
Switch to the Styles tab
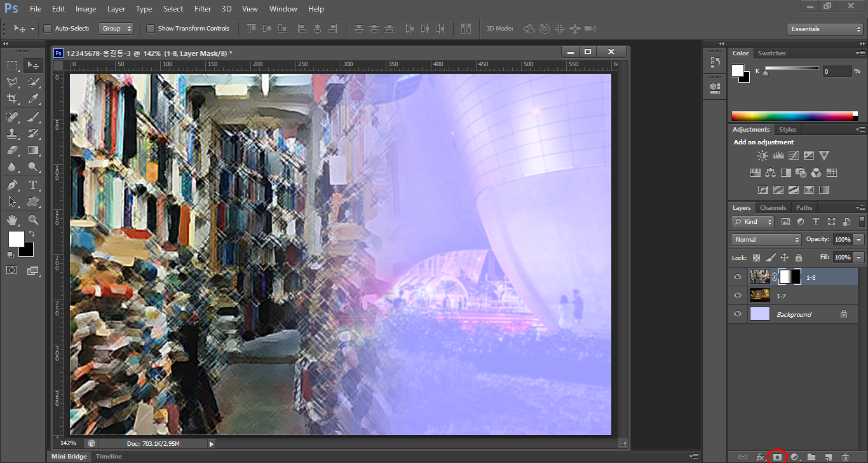point(787,130)
